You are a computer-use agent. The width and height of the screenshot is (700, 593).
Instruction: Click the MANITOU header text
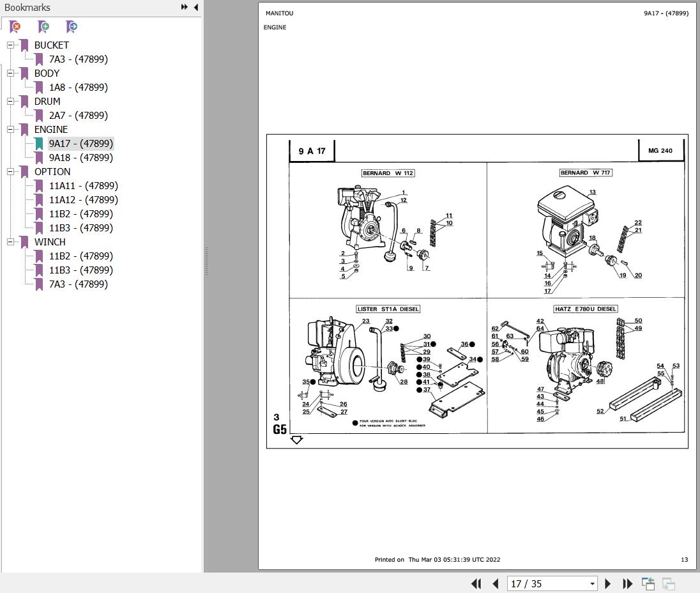[280, 13]
